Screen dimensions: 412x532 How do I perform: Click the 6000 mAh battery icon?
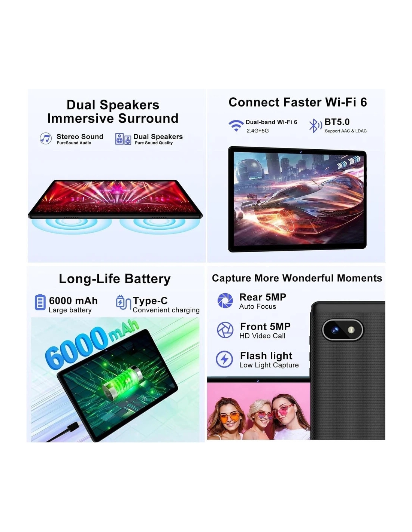[40, 302]
